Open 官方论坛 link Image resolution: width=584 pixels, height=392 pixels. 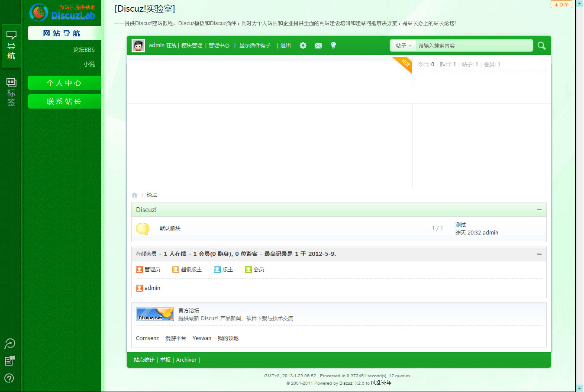pyautogui.click(x=189, y=311)
